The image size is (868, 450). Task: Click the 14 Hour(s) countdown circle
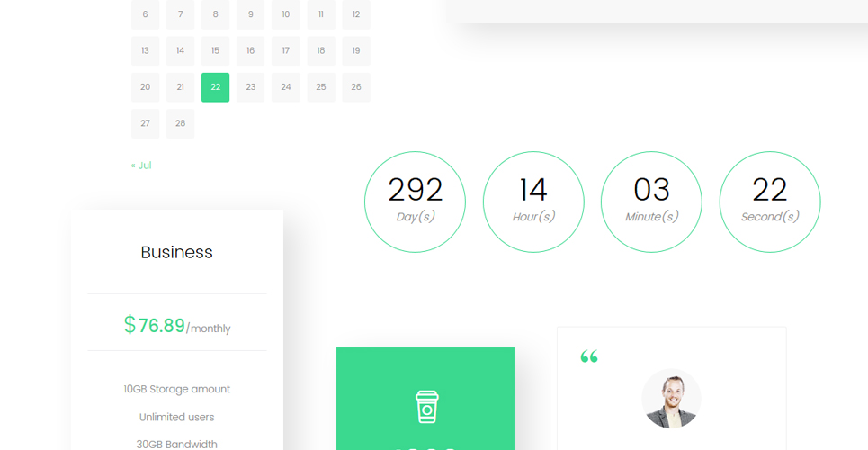click(x=533, y=202)
